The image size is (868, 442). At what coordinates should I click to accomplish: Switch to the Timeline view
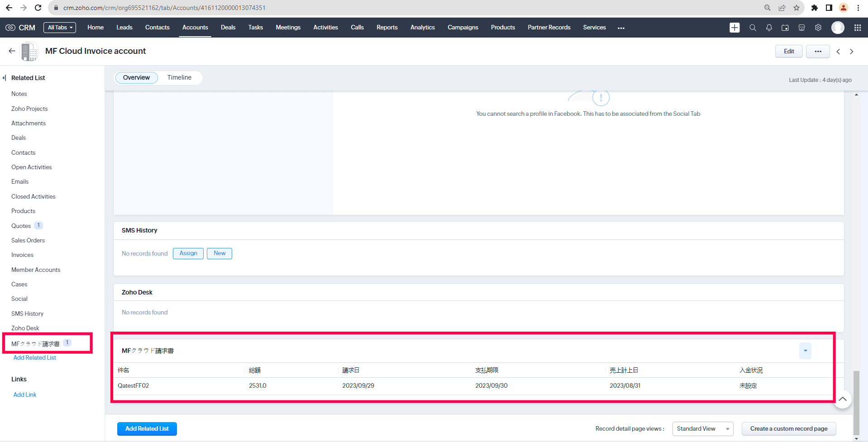[x=179, y=77]
